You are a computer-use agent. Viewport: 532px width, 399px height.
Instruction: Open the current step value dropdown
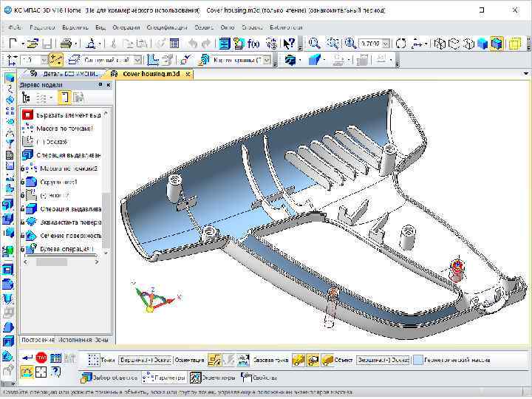tap(44, 61)
